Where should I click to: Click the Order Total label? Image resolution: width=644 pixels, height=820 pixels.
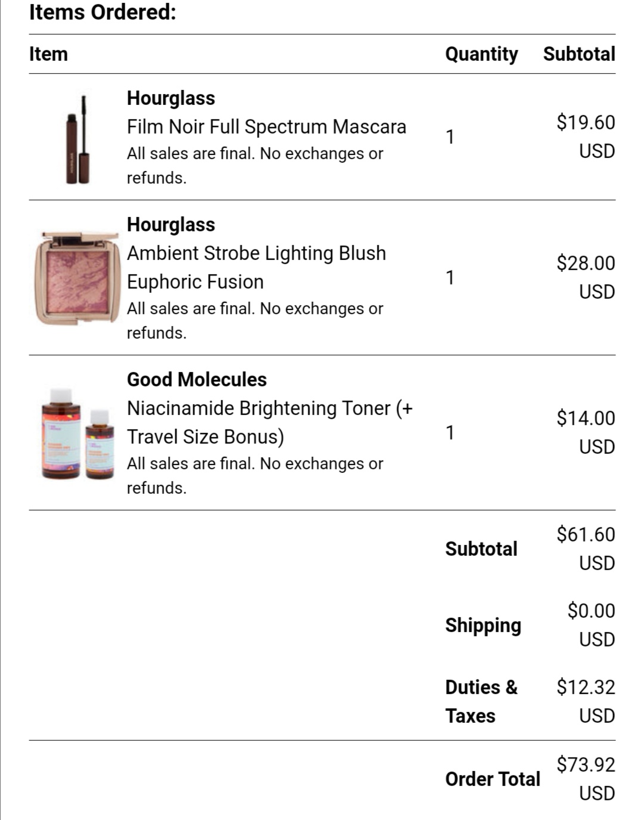pyautogui.click(x=493, y=779)
